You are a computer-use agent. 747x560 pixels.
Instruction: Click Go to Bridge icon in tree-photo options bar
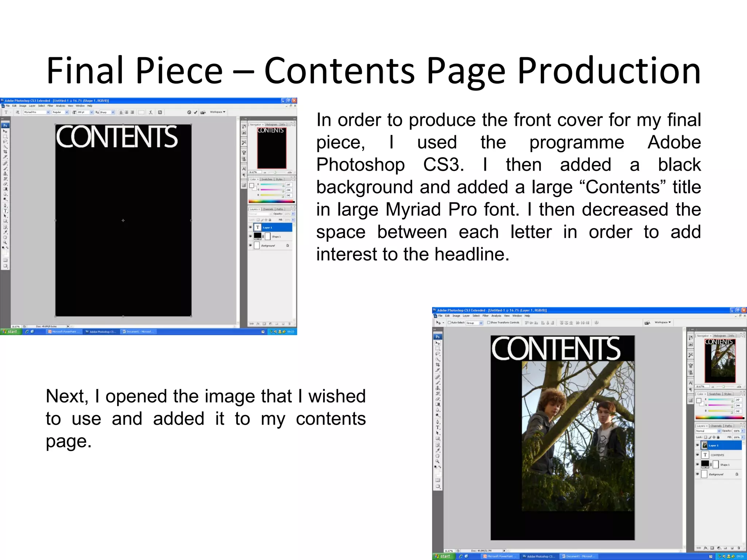coord(647,323)
